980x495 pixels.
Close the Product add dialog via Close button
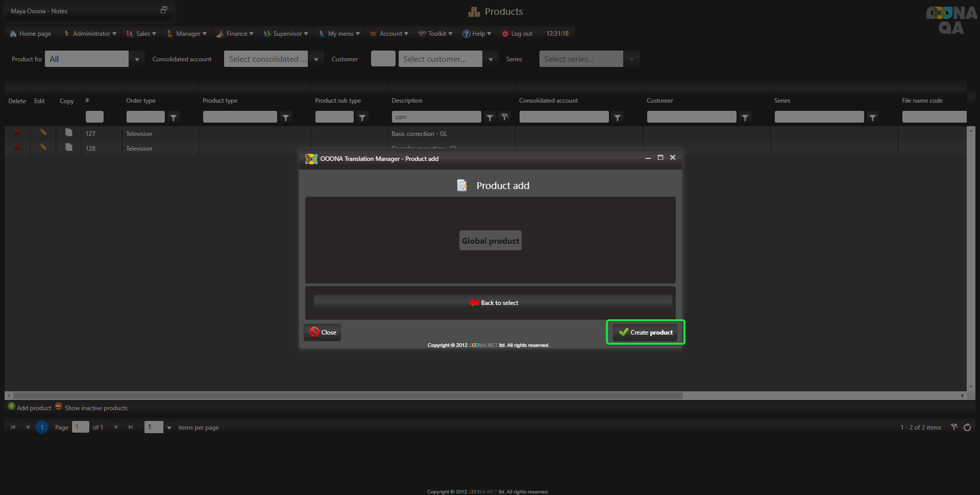tap(323, 333)
